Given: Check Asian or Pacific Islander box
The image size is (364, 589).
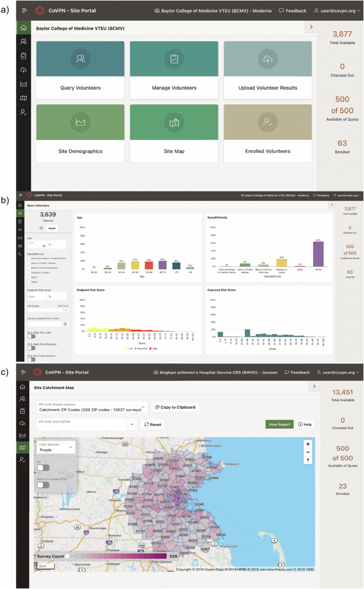Looking at the screenshot, I should click(x=29, y=263).
